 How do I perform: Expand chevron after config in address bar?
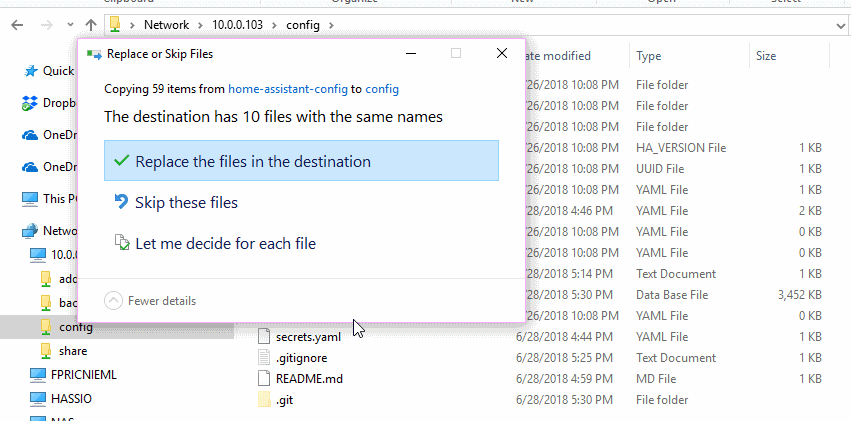pos(331,25)
